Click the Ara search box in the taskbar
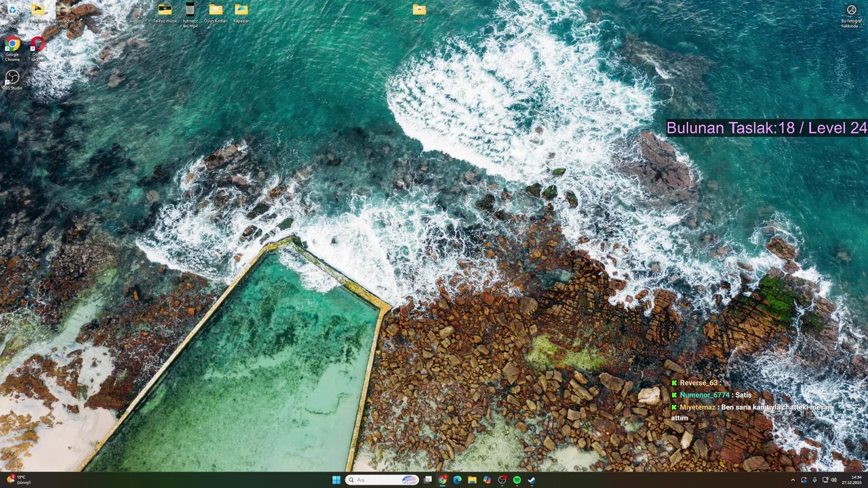The width and height of the screenshot is (868, 488). point(382,480)
